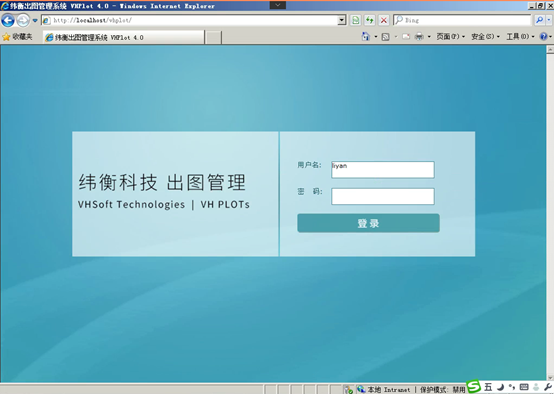Image resolution: width=554 pixels, height=394 pixels.
Task: Open the search provider dropdown arrow
Action: 549,20
